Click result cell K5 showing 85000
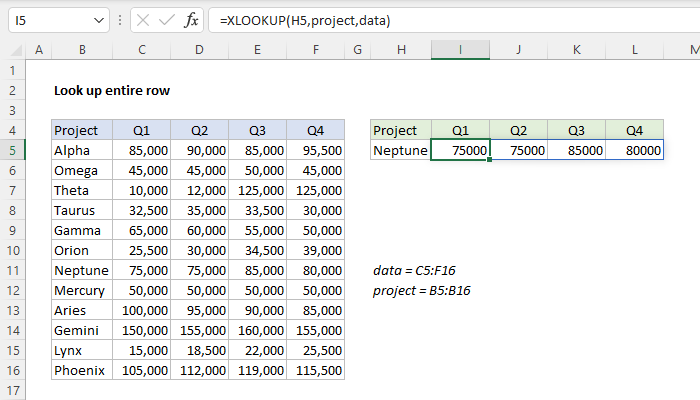Image resolution: width=700 pixels, height=400 pixels. point(576,150)
